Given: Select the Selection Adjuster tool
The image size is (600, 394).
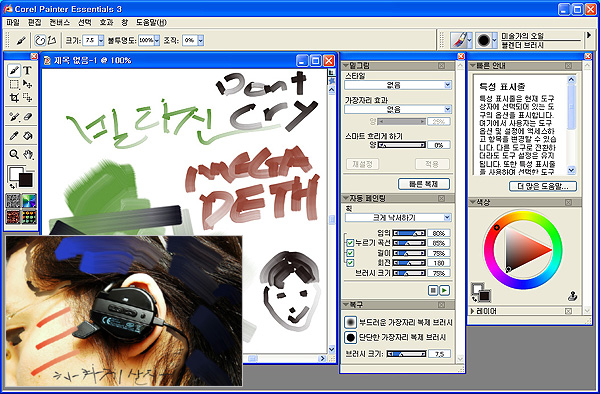Looking at the screenshot, I should pyautogui.click(x=27, y=98).
